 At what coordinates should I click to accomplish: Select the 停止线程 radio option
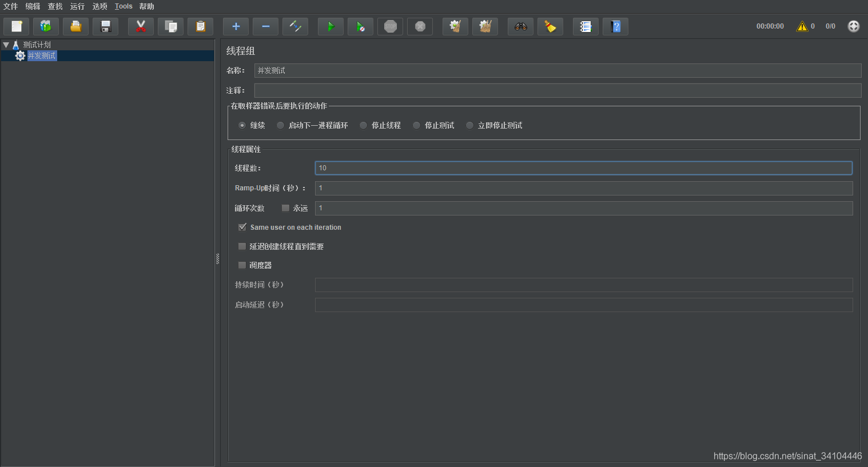pyautogui.click(x=363, y=125)
